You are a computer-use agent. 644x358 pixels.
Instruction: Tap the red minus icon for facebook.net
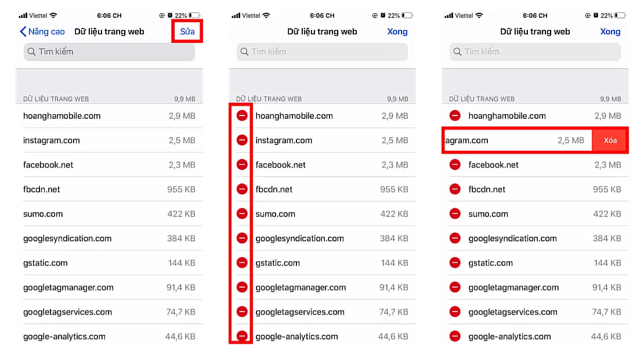coord(242,164)
